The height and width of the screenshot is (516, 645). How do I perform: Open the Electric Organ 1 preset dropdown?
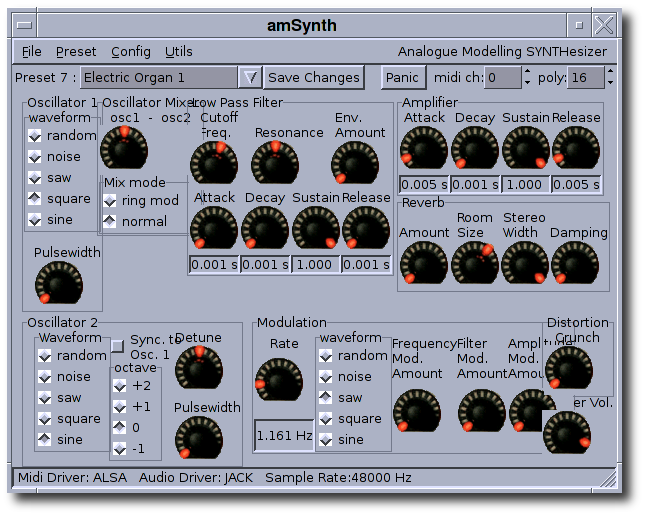159,77
